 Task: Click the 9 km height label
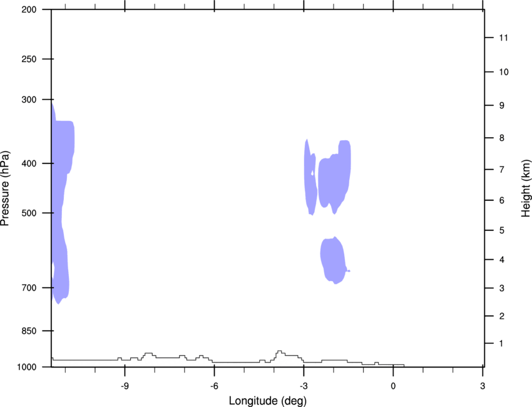[x=502, y=106]
